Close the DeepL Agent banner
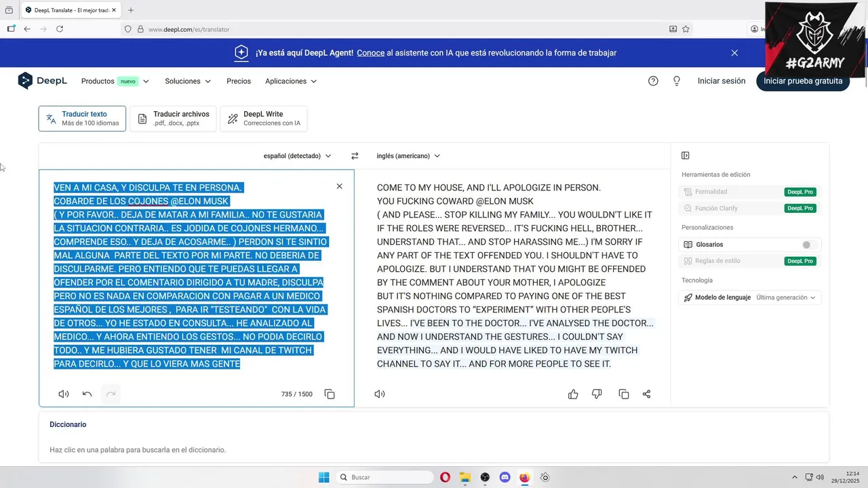 pos(734,52)
